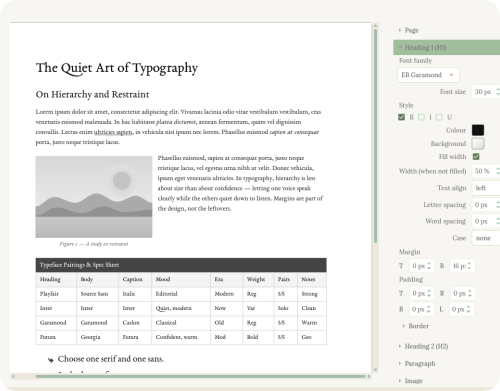This screenshot has height=391, width=500.
Task: Open the Case dropdown set to none
Action: pos(486,238)
